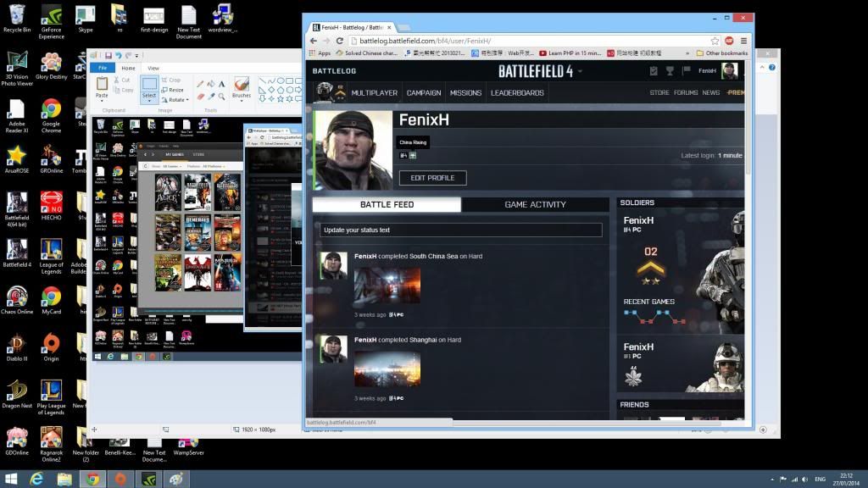The width and height of the screenshot is (868, 488).
Task: Open the Battlelog trophy icon
Action: pos(670,71)
